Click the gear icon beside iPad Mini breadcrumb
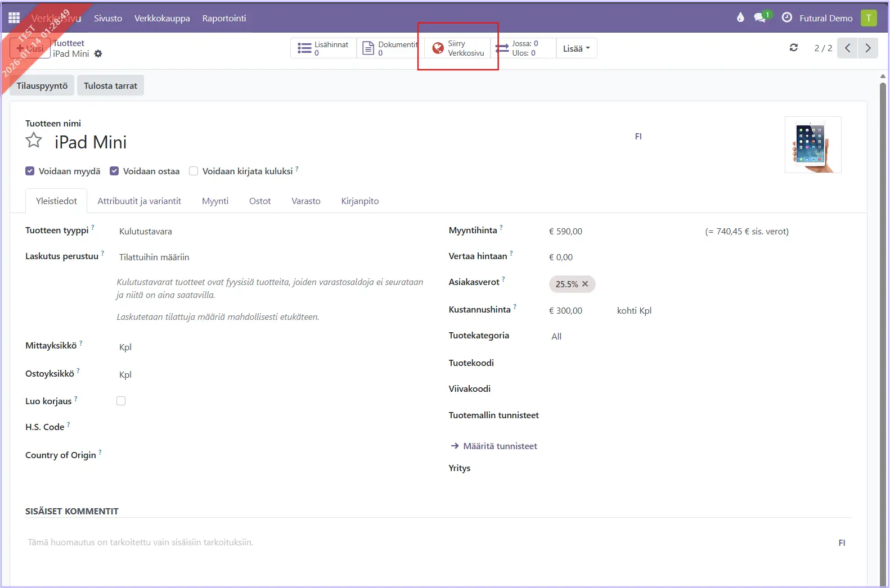The width and height of the screenshot is (890, 588). pos(98,54)
